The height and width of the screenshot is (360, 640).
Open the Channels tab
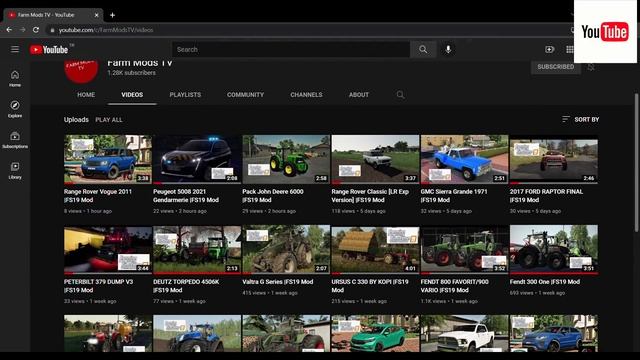pos(306,95)
